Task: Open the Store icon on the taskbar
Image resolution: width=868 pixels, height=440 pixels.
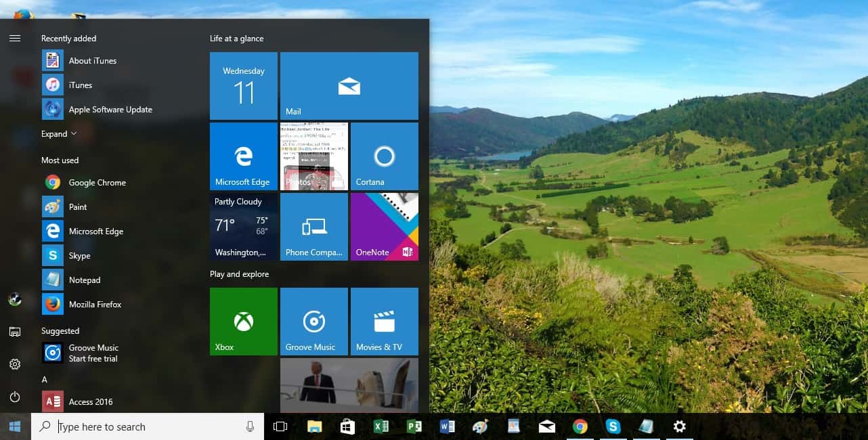Action: tap(348, 426)
